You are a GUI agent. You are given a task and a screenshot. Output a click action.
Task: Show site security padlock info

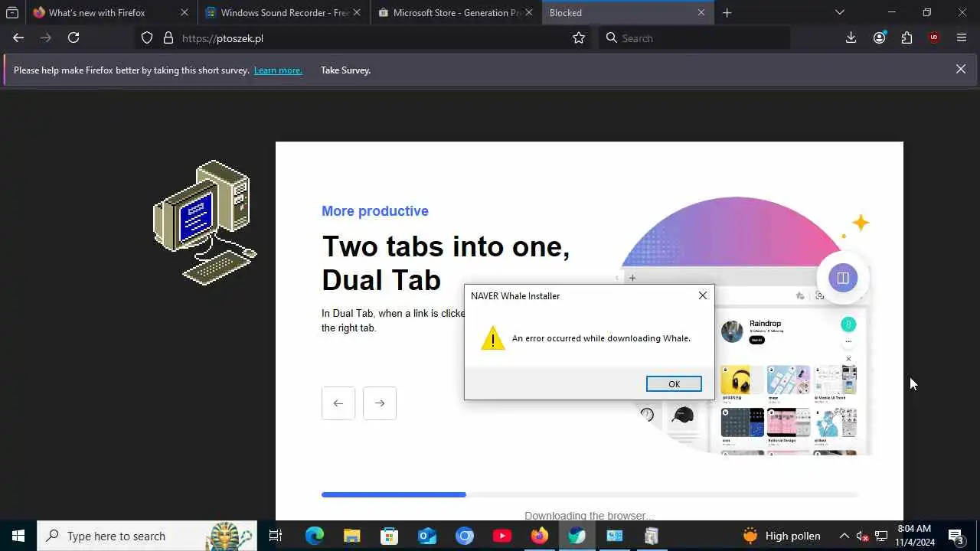click(x=168, y=38)
